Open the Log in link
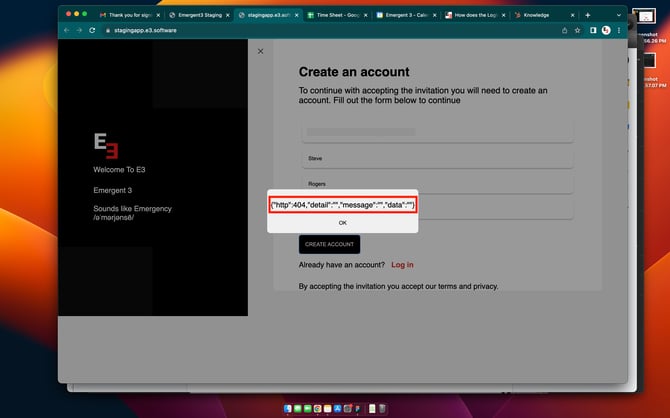The height and width of the screenshot is (418, 670). (x=402, y=265)
